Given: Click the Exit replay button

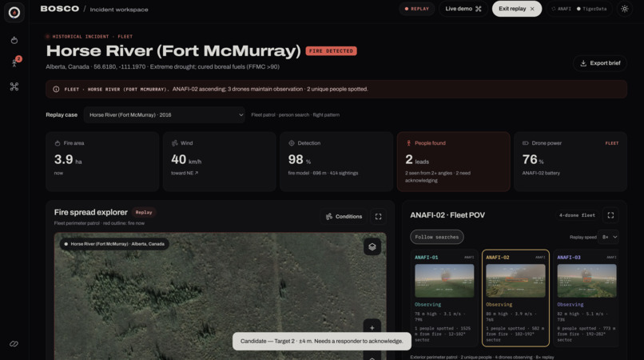Looking at the screenshot, I should pyautogui.click(x=516, y=9).
